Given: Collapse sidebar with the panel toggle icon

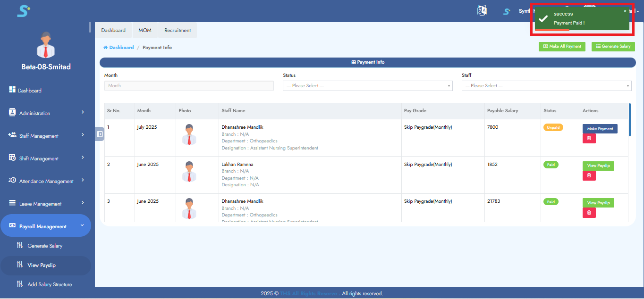Looking at the screenshot, I should (x=100, y=134).
